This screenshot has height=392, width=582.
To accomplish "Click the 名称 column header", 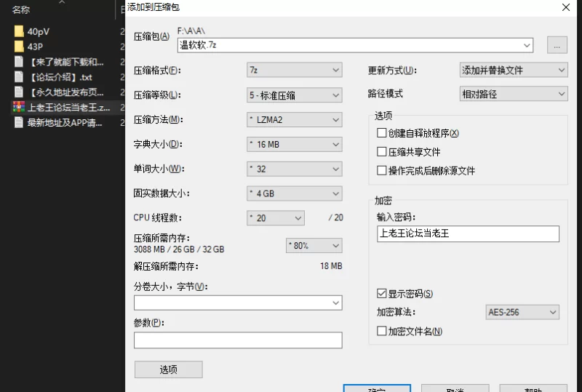I will click(x=21, y=9).
